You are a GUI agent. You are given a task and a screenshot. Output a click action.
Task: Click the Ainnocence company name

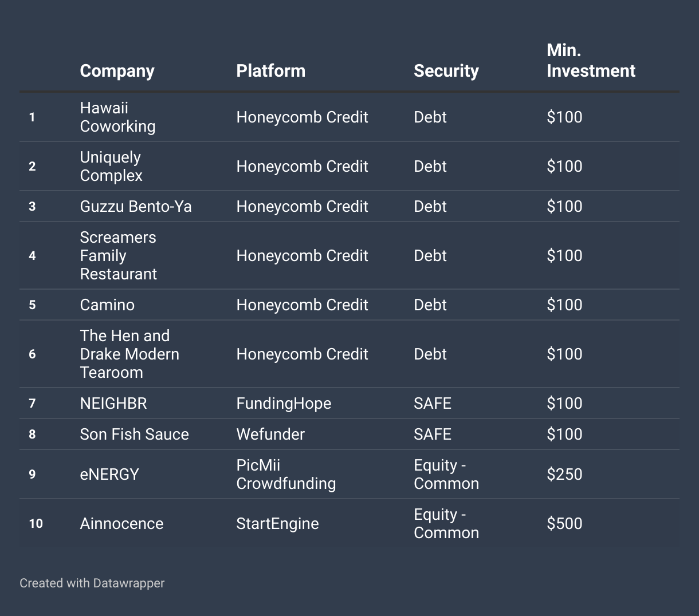[x=121, y=524]
